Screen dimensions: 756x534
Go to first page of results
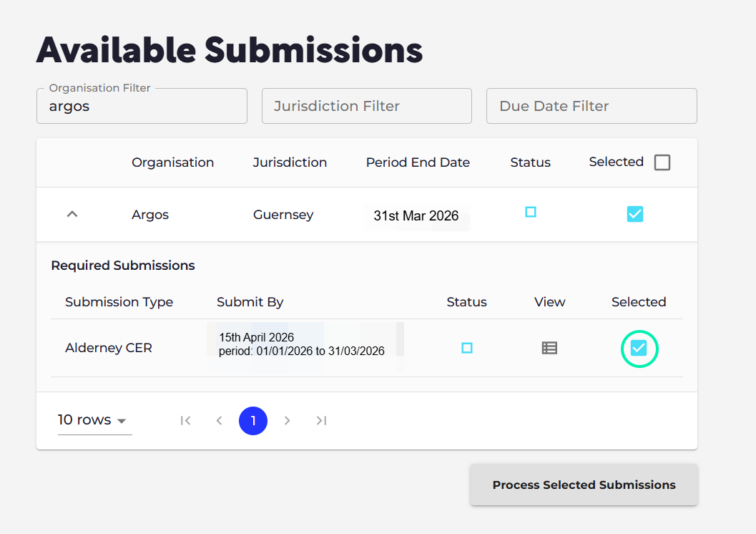(186, 421)
